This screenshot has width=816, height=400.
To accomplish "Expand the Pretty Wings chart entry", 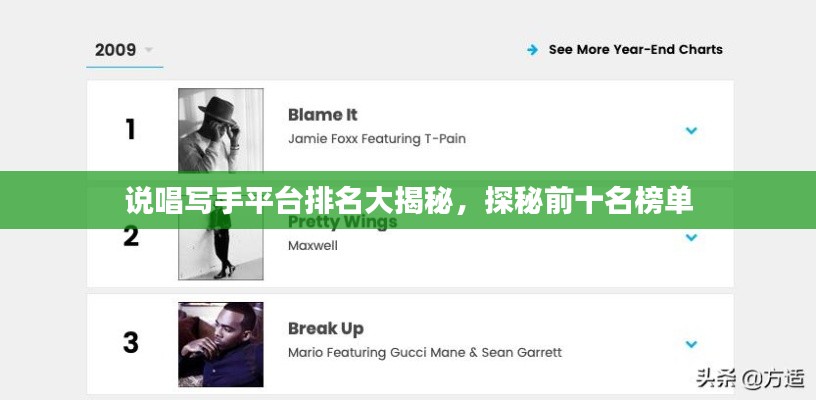I will (x=690, y=238).
